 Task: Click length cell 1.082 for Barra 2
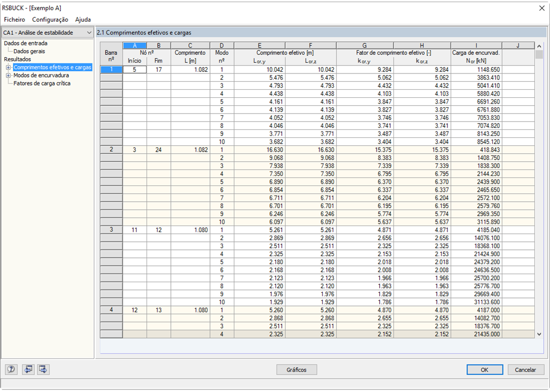pos(190,150)
